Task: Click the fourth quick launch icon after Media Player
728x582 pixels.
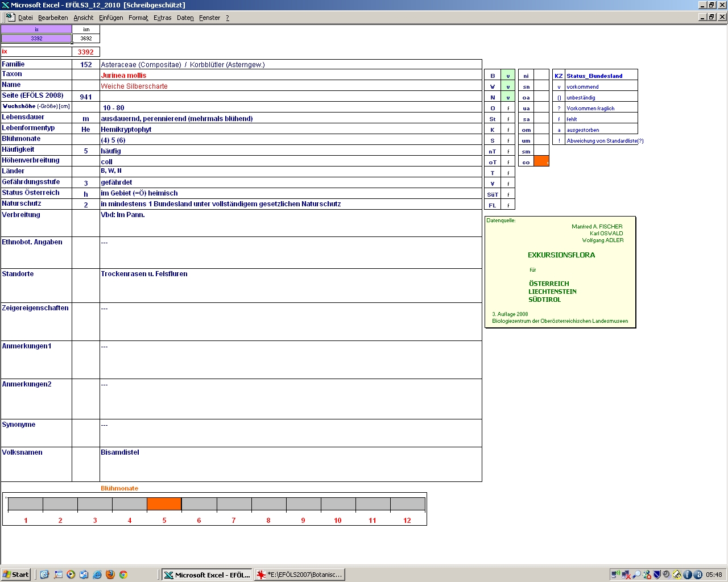Action: (84, 575)
